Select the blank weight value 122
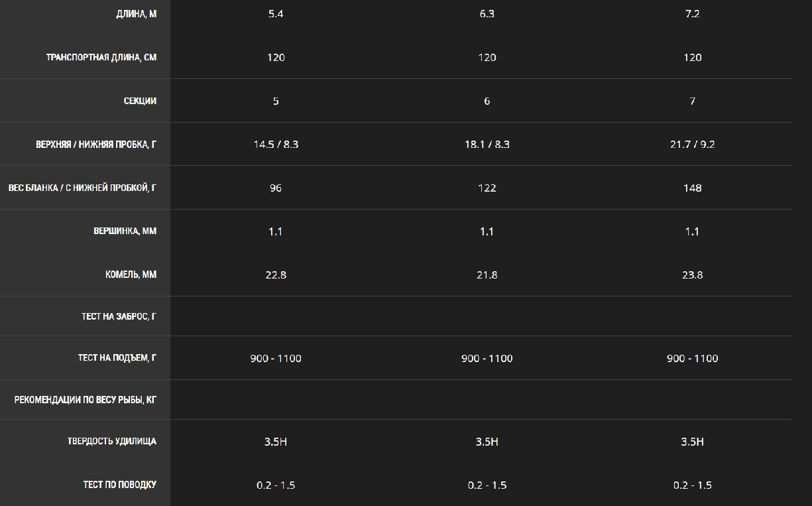Screen dimensions: 812x506 click(487, 188)
